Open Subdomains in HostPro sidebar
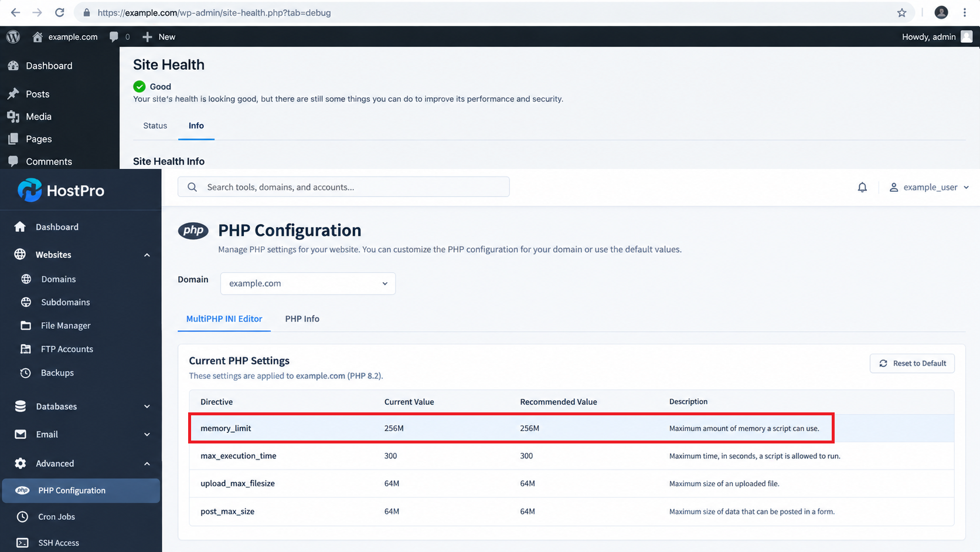 coord(65,302)
